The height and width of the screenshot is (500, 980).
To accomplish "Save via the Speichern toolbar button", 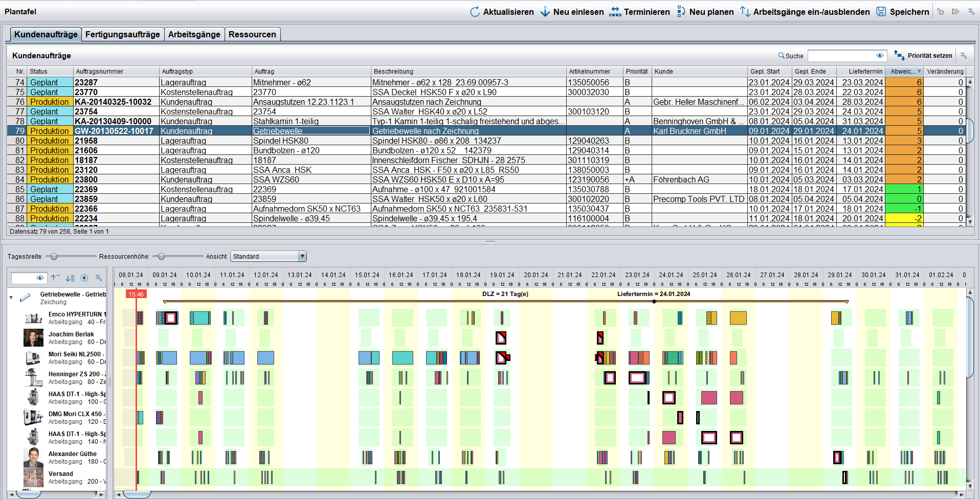I will click(903, 11).
